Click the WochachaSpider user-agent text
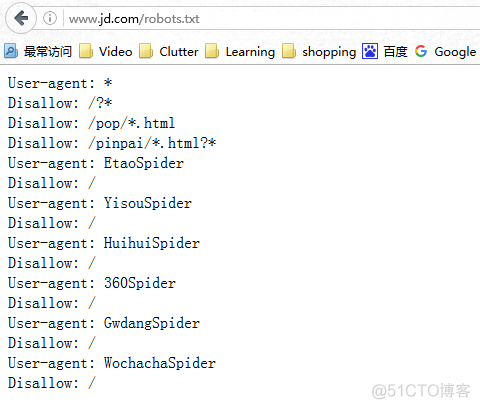 [x=160, y=363]
